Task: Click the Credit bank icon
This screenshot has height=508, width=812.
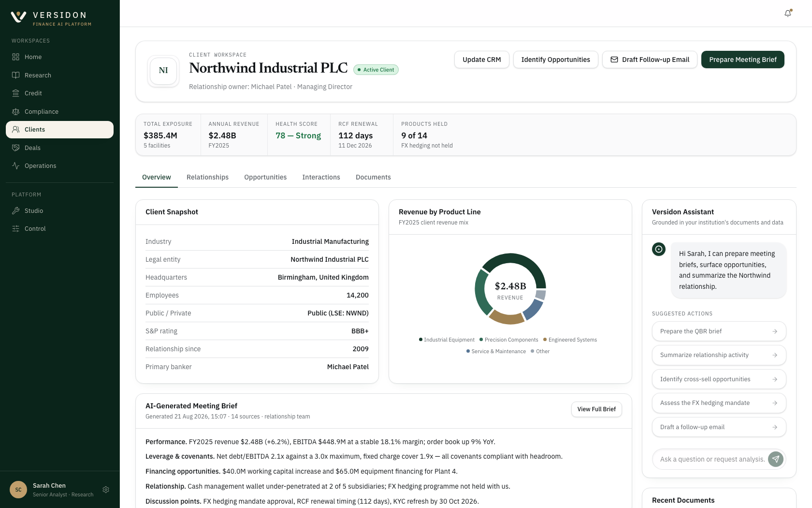Action: (15, 93)
